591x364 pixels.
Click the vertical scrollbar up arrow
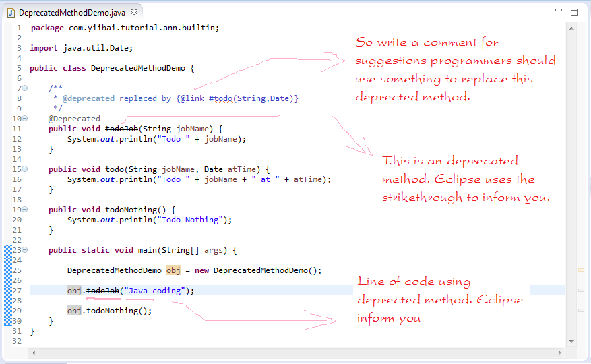coord(571,28)
